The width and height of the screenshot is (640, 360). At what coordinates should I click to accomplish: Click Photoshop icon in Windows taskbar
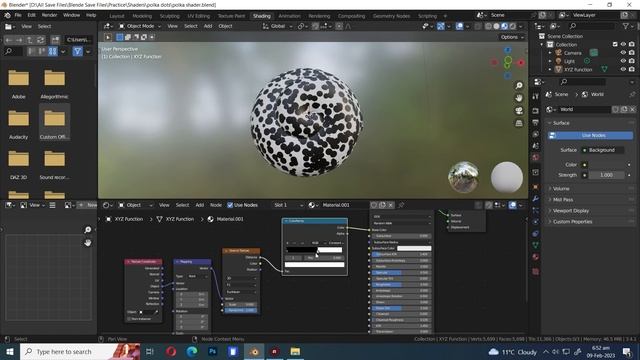coord(212,351)
